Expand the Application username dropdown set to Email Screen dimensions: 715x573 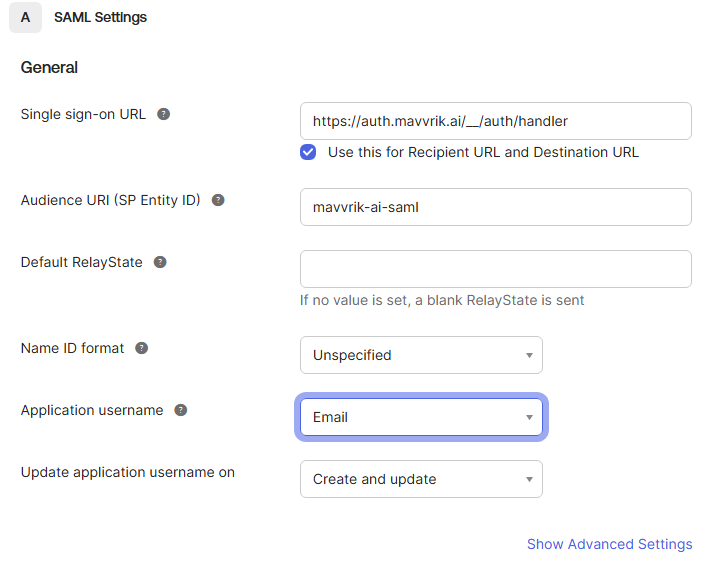(421, 417)
